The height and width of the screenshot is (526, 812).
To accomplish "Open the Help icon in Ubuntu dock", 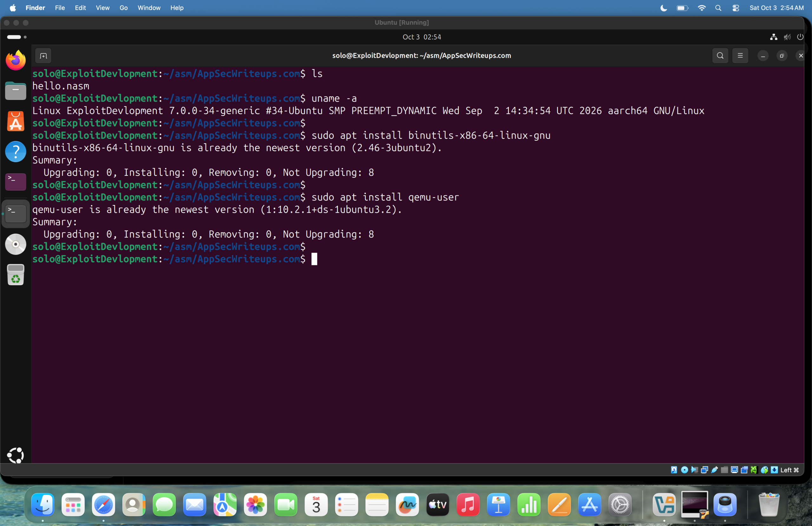I will 16,152.
